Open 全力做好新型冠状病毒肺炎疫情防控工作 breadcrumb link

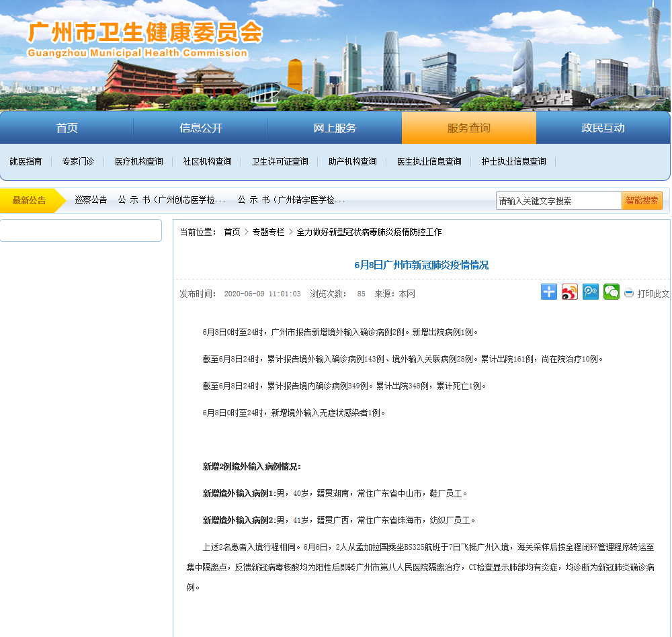coord(369,232)
